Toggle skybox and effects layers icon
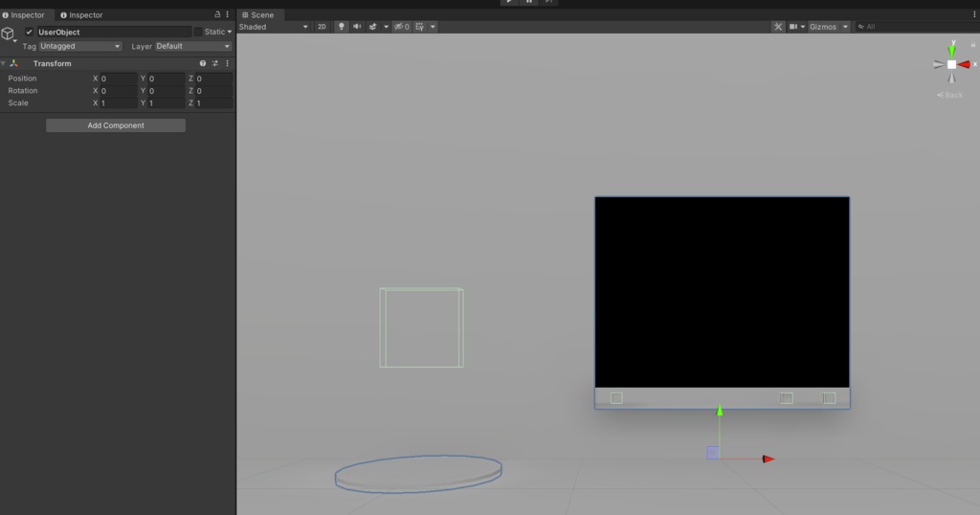 tap(373, 27)
